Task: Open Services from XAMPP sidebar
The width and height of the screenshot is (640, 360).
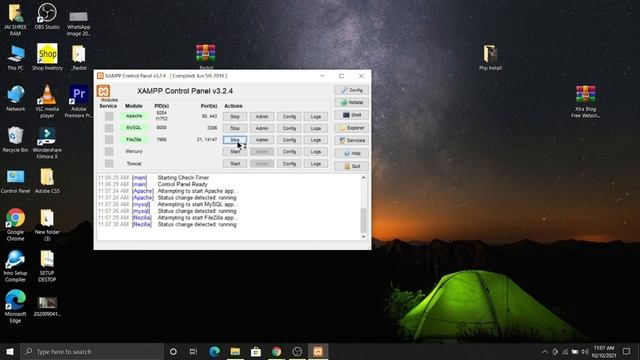Action: (351, 140)
